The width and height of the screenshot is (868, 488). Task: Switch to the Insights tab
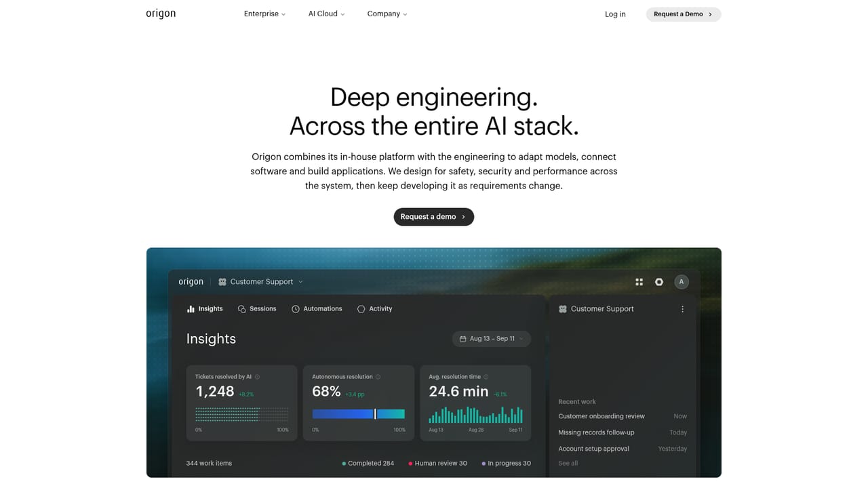point(205,309)
